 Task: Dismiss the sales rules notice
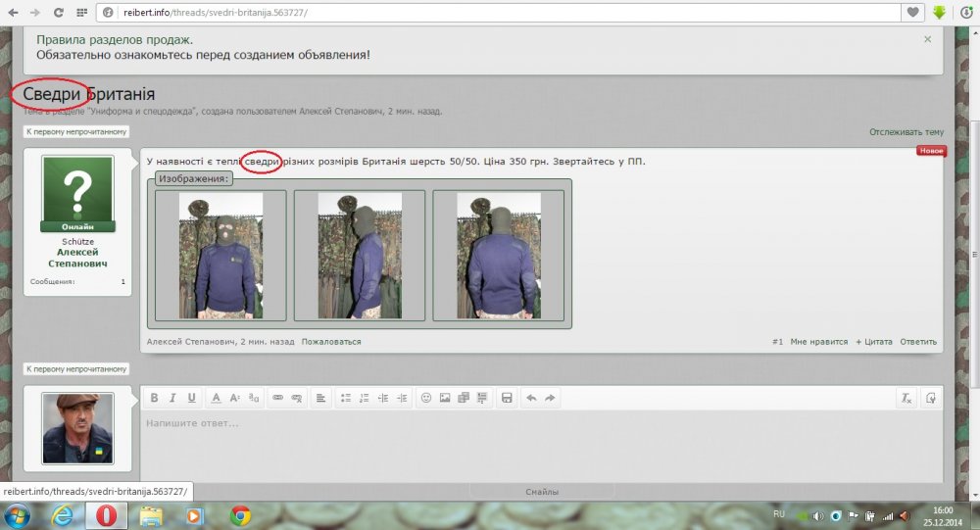pos(927,39)
